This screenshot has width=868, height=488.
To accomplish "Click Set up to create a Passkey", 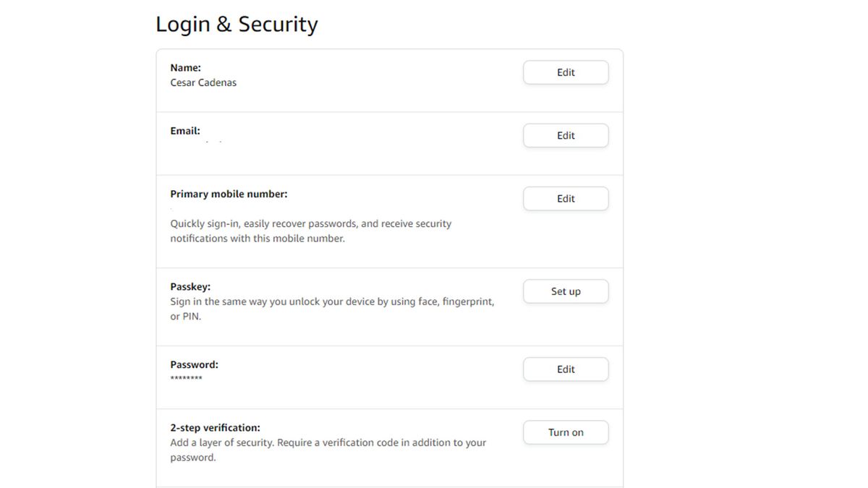I will [x=565, y=291].
